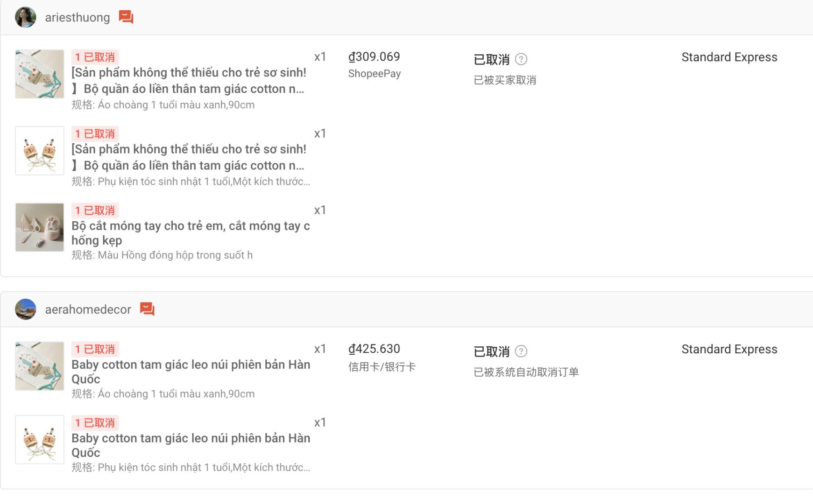View ariesthuong blue robe product thumbnail
This screenshot has width=813, height=504.
(x=40, y=74)
